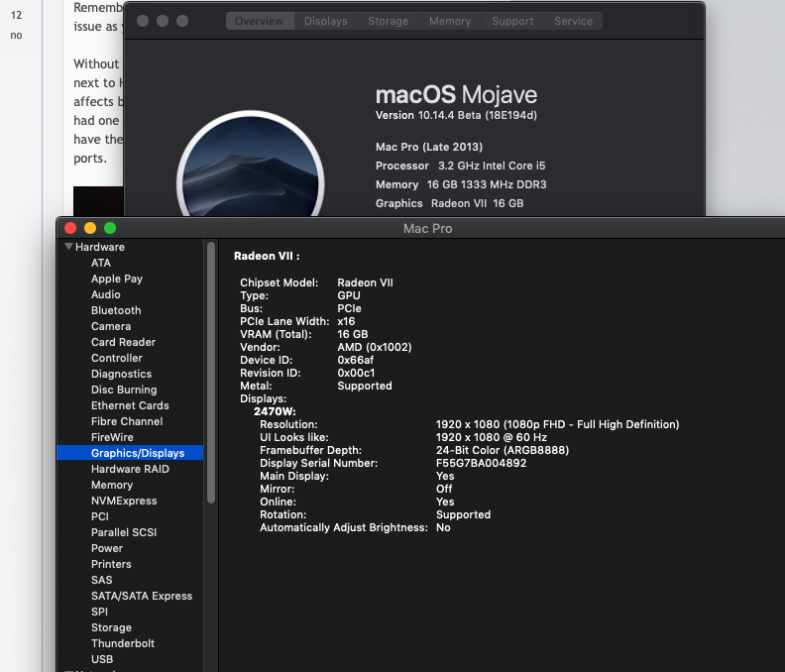Choose Bluetooth from the sidebar
The height and width of the screenshot is (672, 785).
pyautogui.click(x=116, y=310)
